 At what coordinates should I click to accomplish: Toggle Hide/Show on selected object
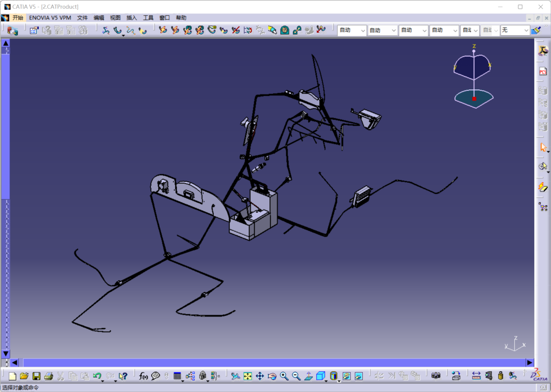[346, 376]
